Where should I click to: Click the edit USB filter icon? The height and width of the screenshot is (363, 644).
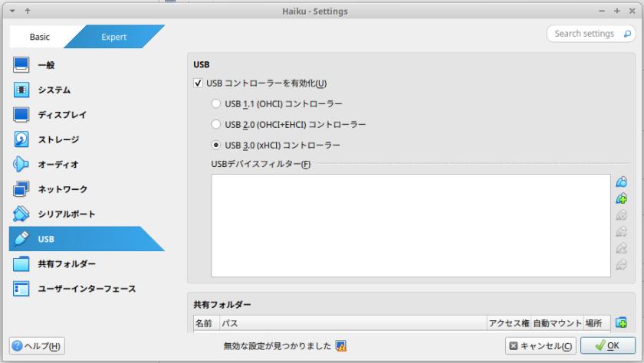coord(622,215)
